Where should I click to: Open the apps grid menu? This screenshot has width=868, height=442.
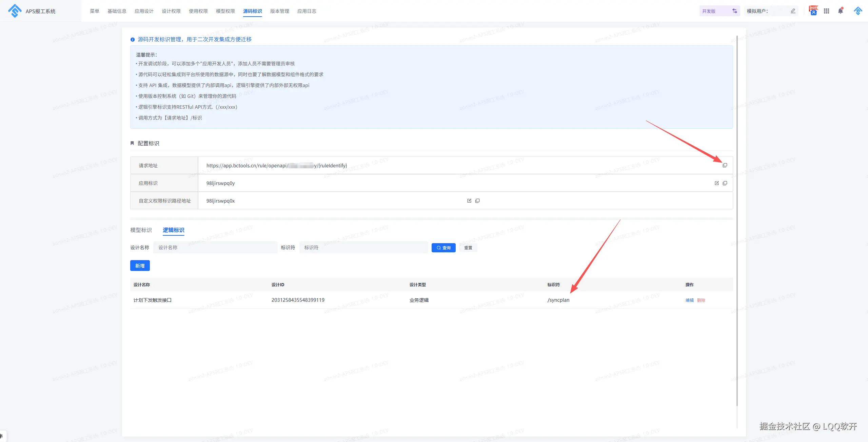[826, 11]
